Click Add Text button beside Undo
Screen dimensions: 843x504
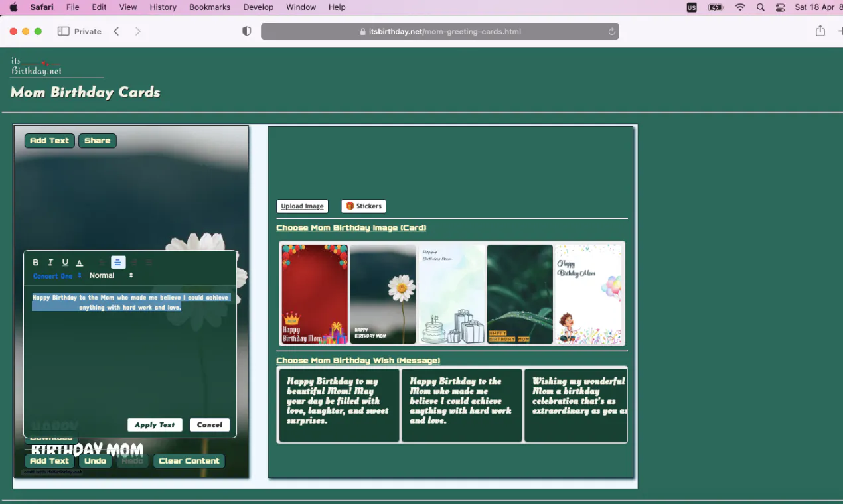tap(50, 461)
